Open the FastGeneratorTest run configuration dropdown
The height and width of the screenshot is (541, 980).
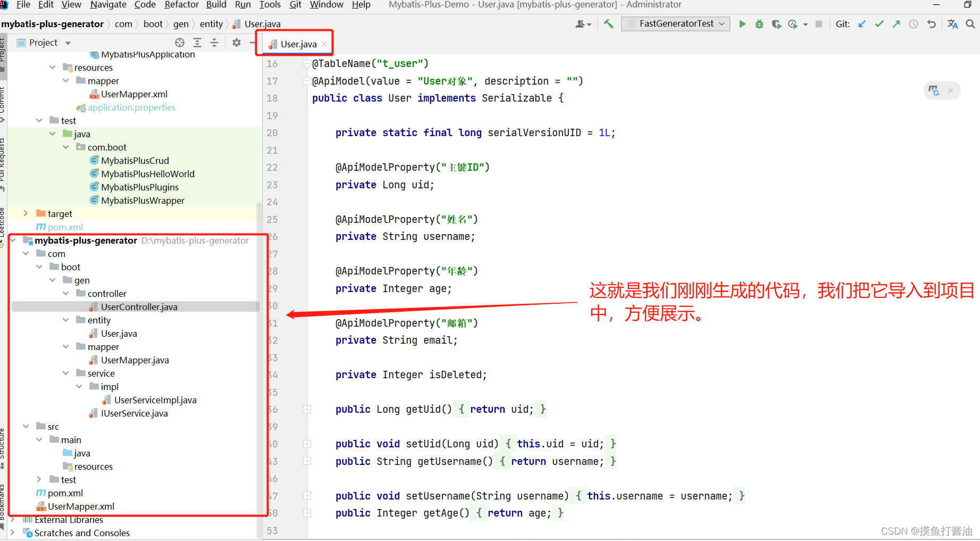(675, 23)
